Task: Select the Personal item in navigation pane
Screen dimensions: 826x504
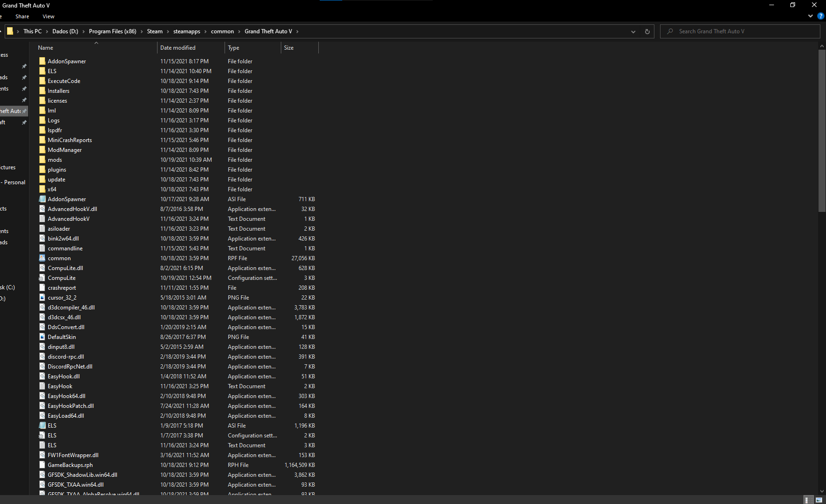Action: 13,182
